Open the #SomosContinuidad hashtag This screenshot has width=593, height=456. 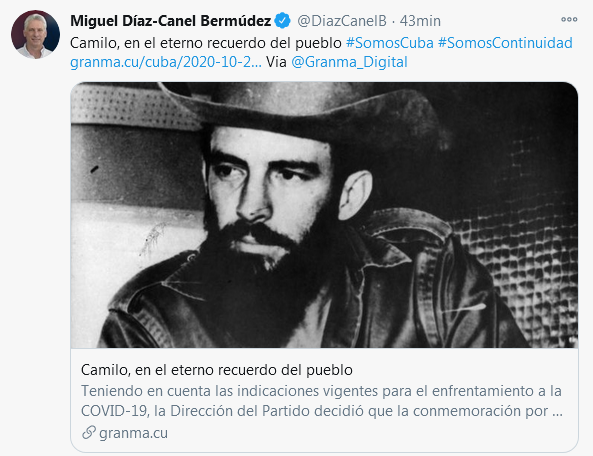(505, 43)
